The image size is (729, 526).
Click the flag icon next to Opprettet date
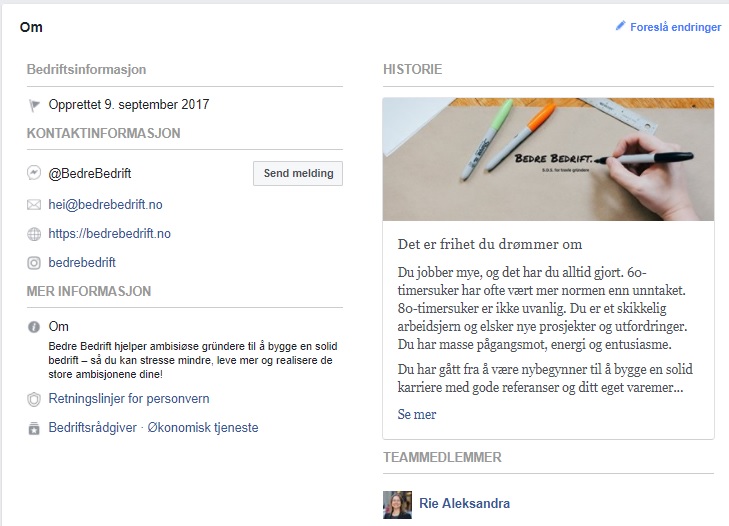click(34, 106)
